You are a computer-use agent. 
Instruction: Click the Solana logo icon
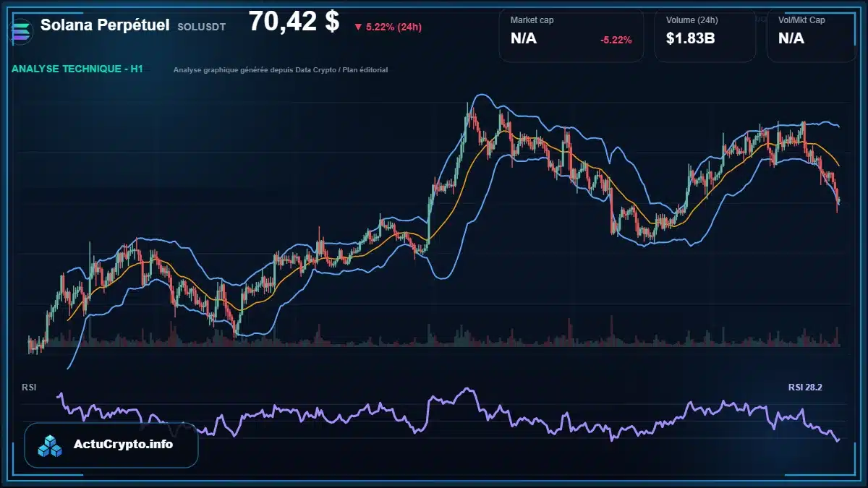point(22,31)
